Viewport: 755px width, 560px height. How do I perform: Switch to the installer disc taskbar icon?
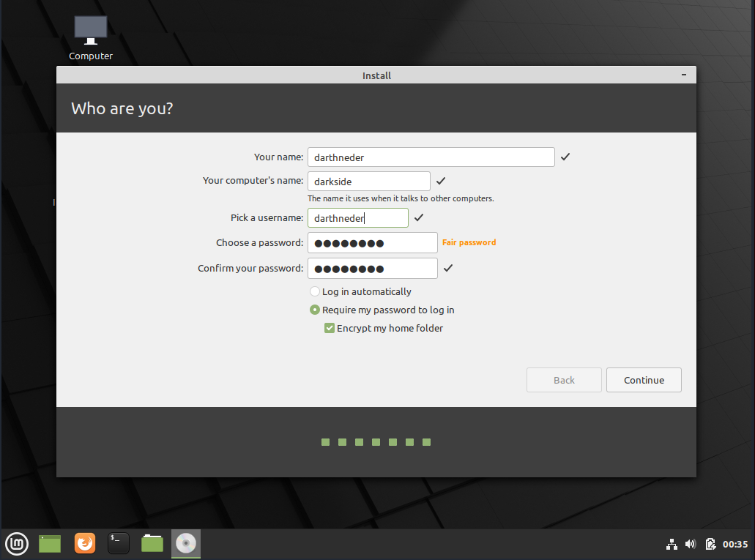click(185, 543)
